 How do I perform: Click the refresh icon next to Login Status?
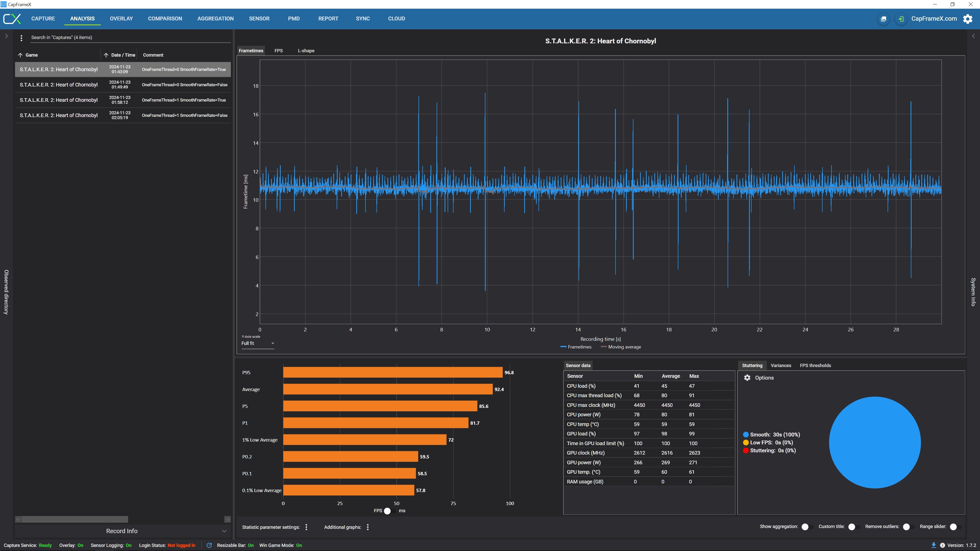209,545
